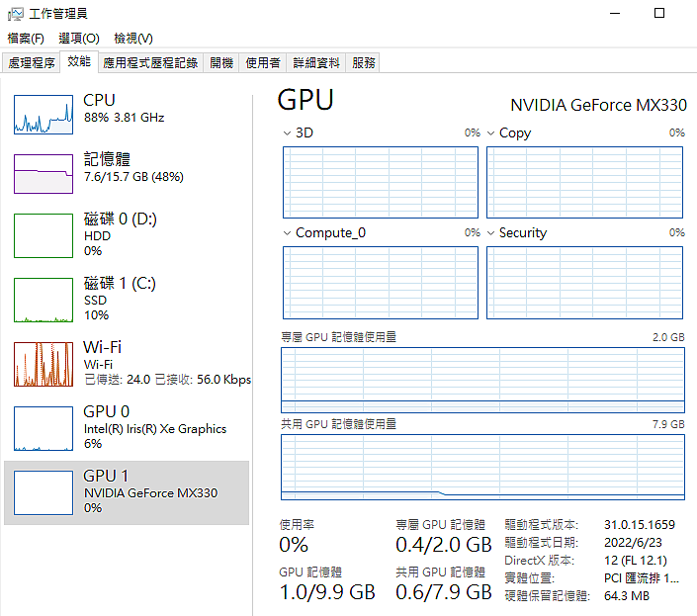
Task: Click the Wi-Fi 已傳送 24.0 已接收 56.0 Kbps text
Action: point(168,380)
